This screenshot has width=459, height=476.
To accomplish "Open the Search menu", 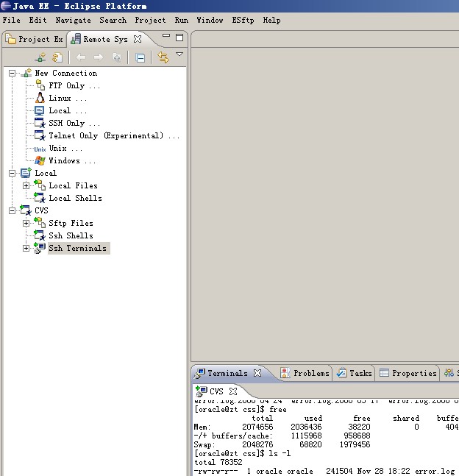I will (x=113, y=20).
